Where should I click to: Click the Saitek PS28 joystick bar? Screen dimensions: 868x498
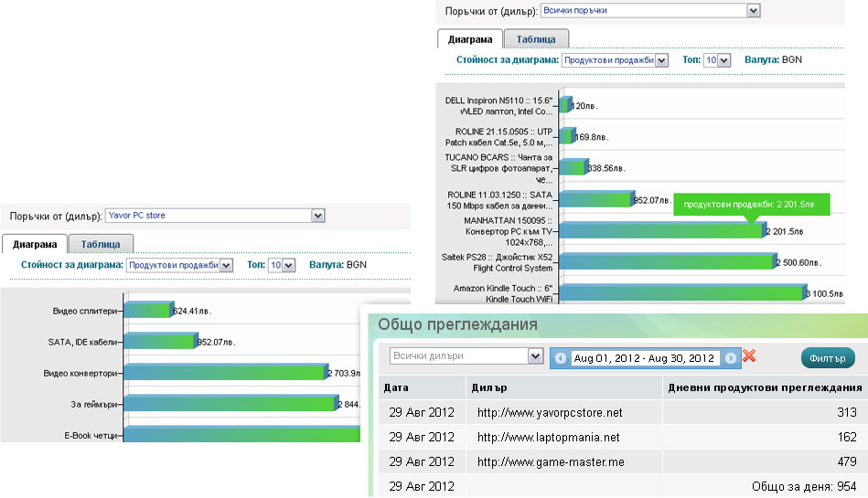666,262
